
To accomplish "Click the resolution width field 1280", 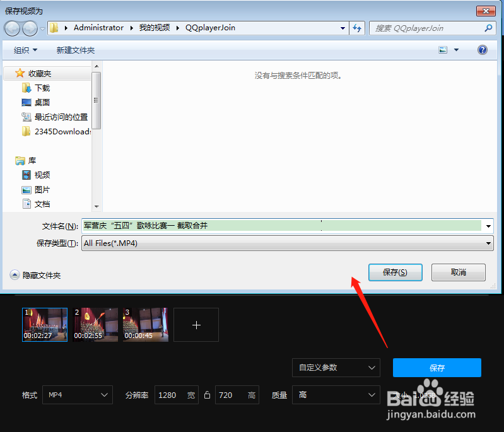I will pyautogui.click(x=176, y=395).
